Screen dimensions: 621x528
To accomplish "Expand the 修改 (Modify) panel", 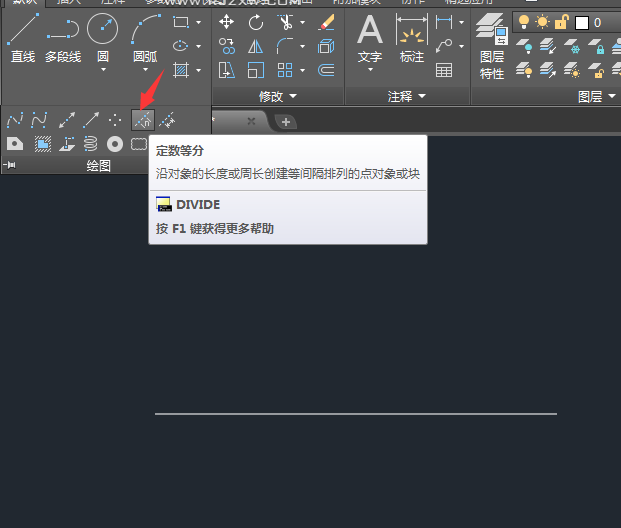I will point(278,96).
